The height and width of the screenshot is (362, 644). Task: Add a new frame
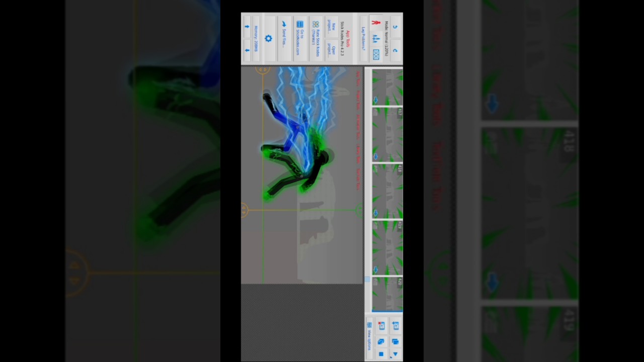(x=395, y=326)
